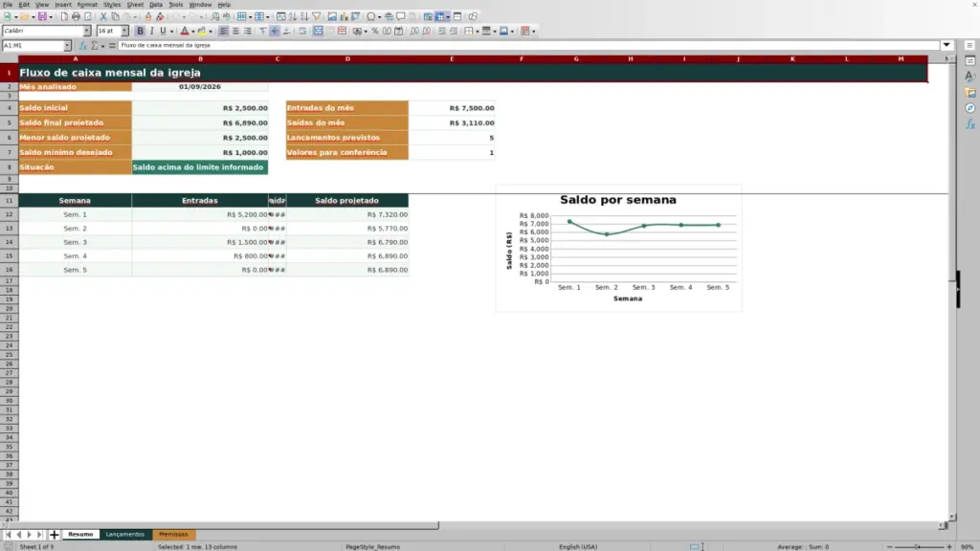Open the Data menu
This screenshot has width=980, height=551.
coord(156,5)
